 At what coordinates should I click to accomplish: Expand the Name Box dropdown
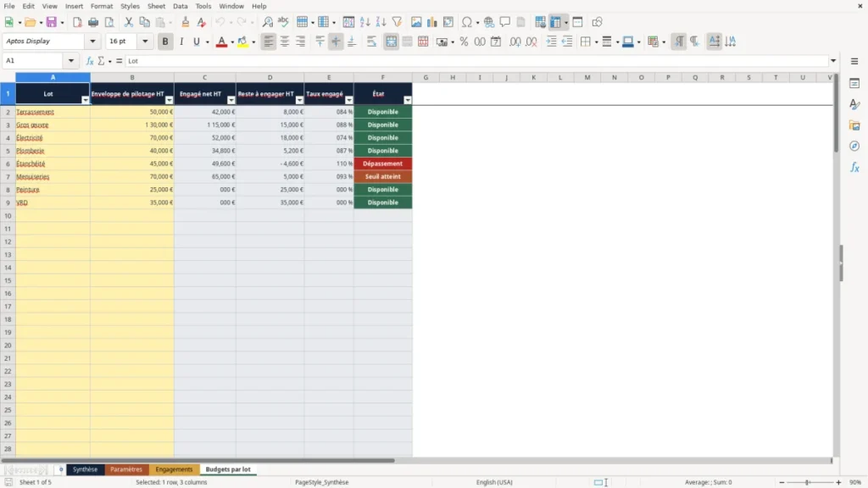(71, 61)
